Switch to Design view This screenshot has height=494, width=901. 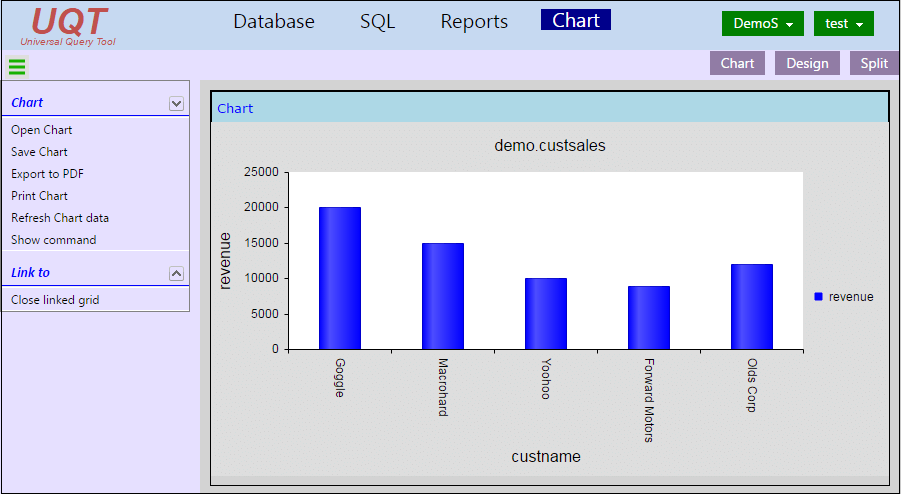tap(807, 63)
